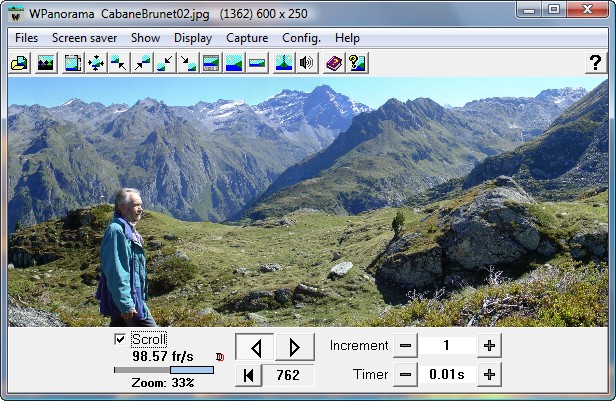This screenshot has height=401, width=616.
Task: Jump to panorama start button
Action: [x=249, y=375]
